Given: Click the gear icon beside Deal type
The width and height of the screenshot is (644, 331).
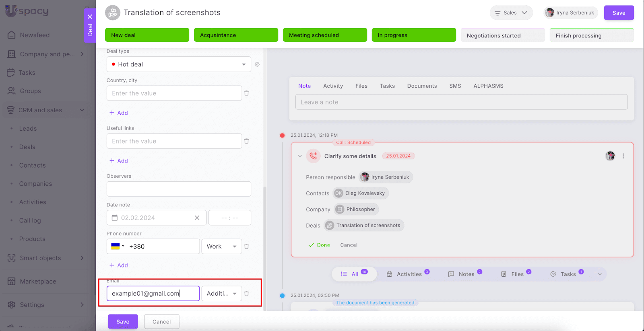Looking at the screenshot, I should point(257,64).
